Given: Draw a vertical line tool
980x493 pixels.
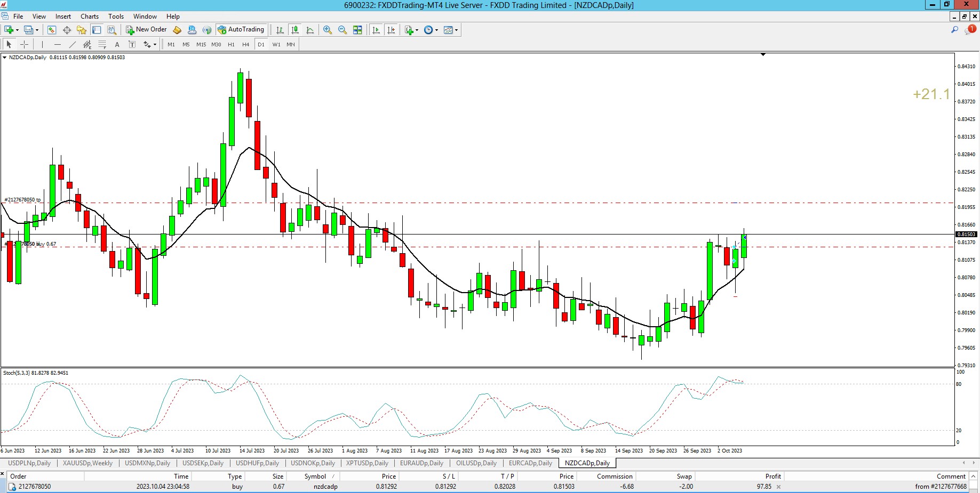Looking at the screenshot, I should 42,44.
